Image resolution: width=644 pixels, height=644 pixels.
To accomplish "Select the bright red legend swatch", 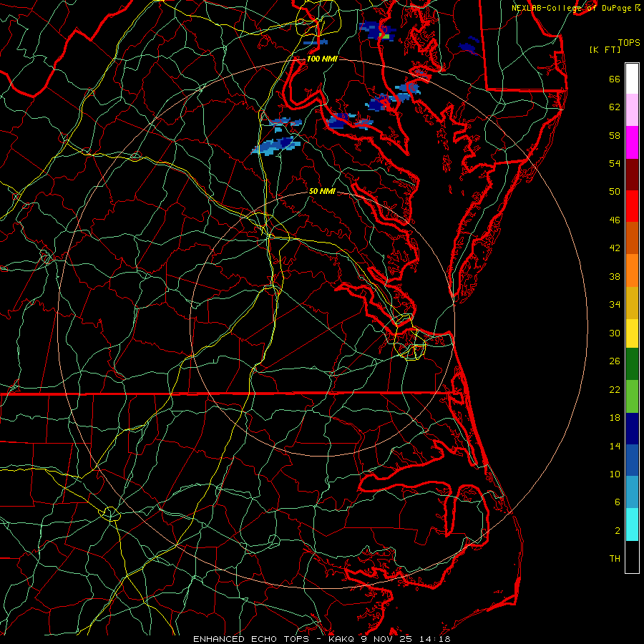I will 632,206.
